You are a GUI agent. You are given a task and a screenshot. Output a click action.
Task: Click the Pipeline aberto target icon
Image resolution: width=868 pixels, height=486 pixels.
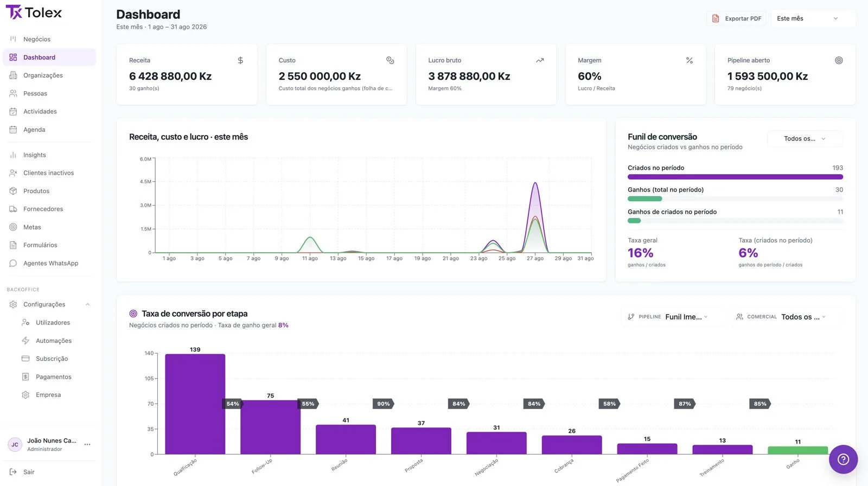[839, 60]
